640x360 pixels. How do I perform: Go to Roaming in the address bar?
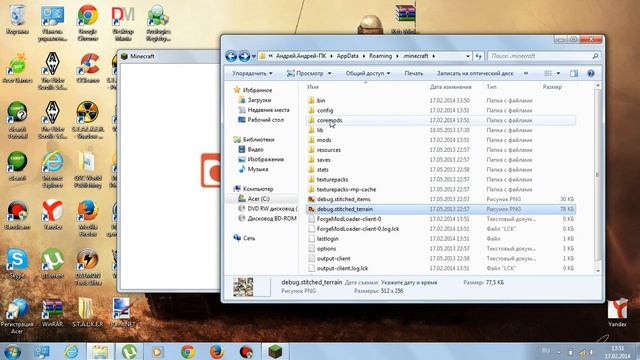(x=380, y=56)
